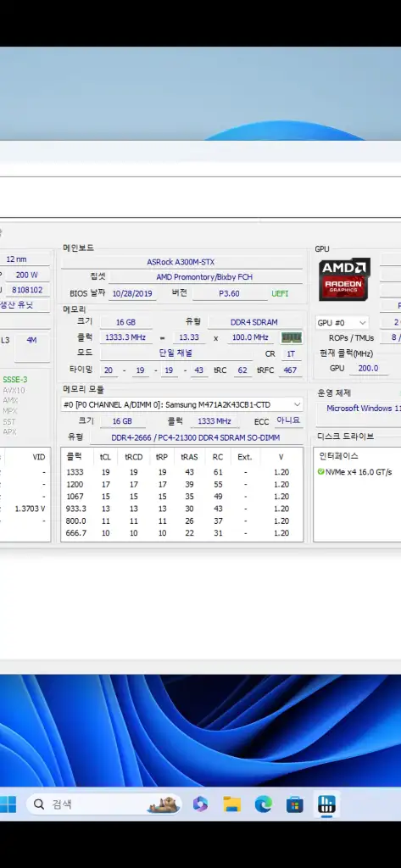This screenshot has height=868, width=401.
Task: Click the otter image in the search box
Action: [163, 804]
